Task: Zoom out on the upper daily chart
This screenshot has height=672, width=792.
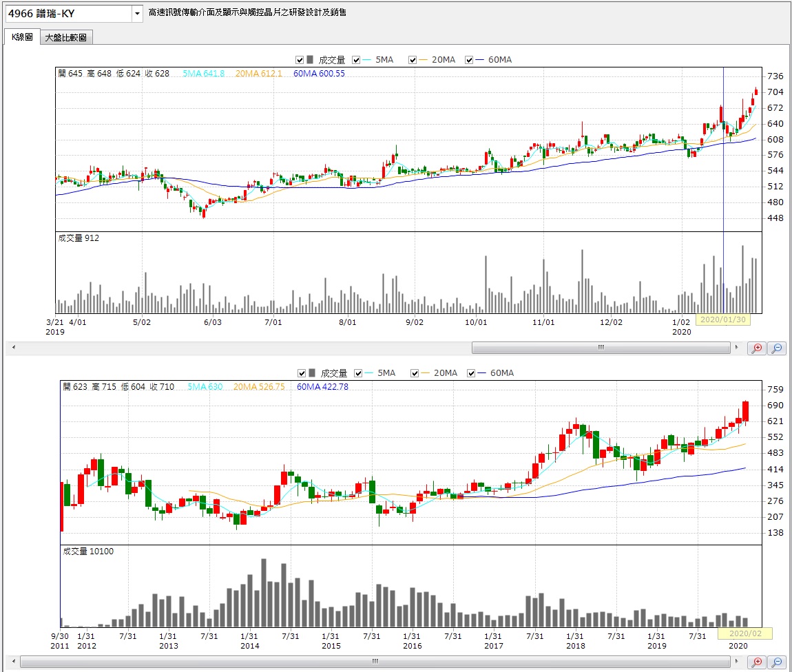Action: [777, 348]
